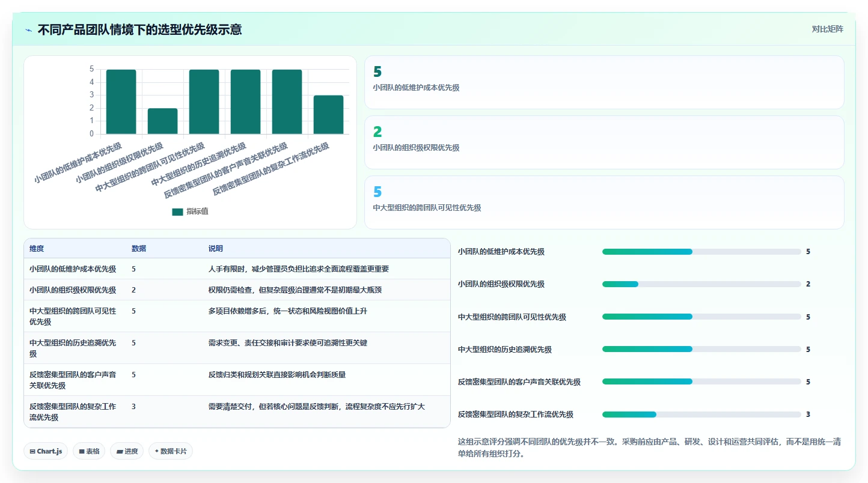Open the data card for 小团队的低维护成本优先级
This screenshot has width=868, height=483.
[x=604, y=82]
